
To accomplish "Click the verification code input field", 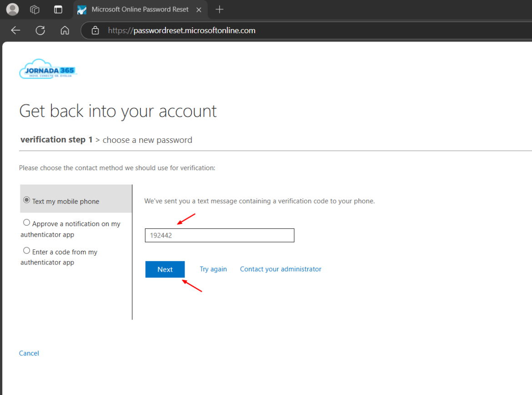I will point(219,235).
